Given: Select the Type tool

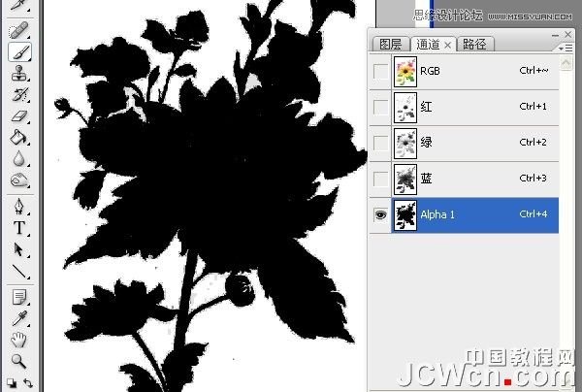Looking at the screenshot, I should click(19, 228).
